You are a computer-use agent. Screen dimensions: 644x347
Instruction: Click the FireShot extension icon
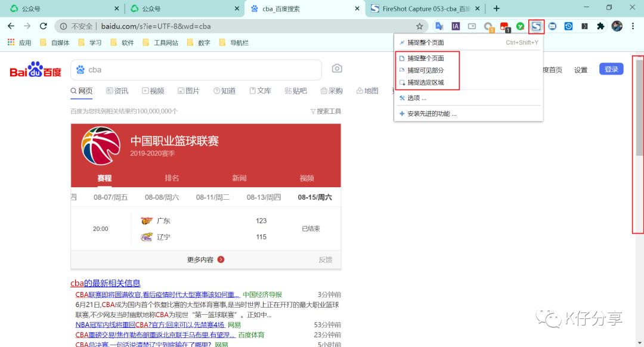click(x=536, y=26)
